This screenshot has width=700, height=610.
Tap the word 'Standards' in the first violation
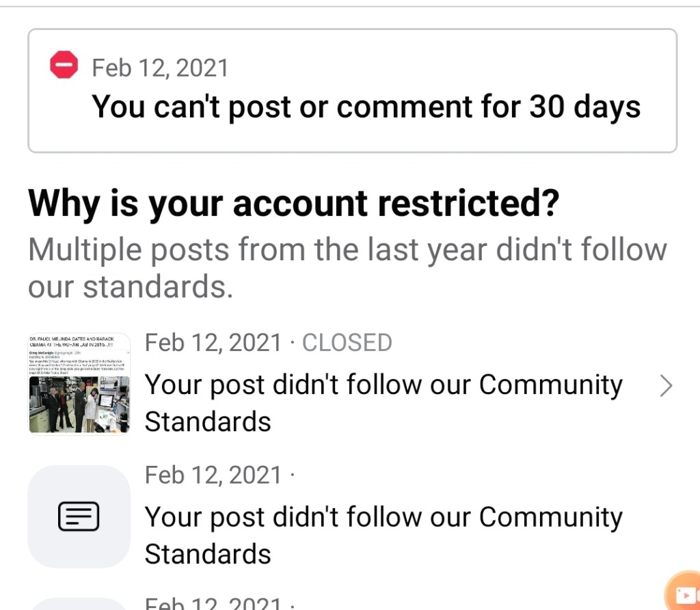(x=208, y=422)
